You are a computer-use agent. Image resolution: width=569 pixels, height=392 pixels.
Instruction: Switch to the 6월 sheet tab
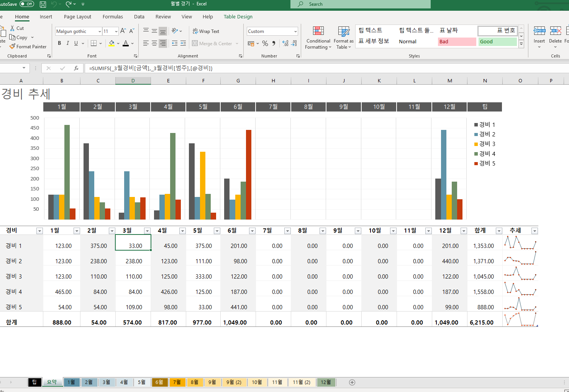click(x=159, y=382)
